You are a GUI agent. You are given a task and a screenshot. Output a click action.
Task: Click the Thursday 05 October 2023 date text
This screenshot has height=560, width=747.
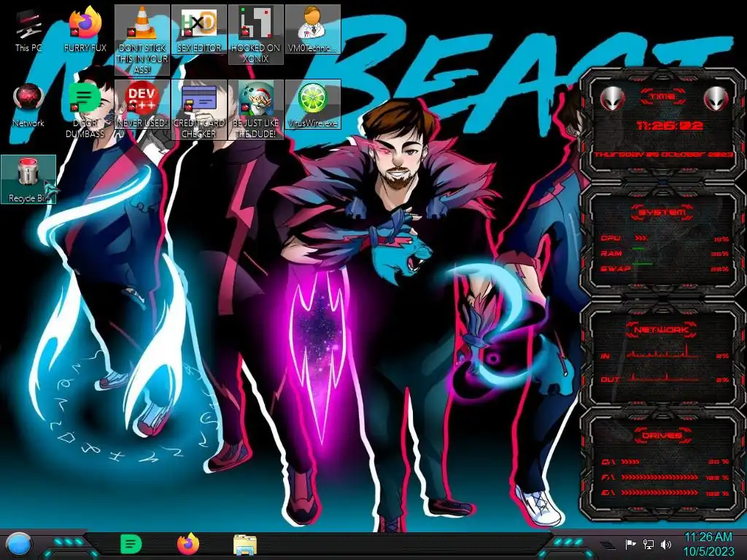tap(663, 155)
